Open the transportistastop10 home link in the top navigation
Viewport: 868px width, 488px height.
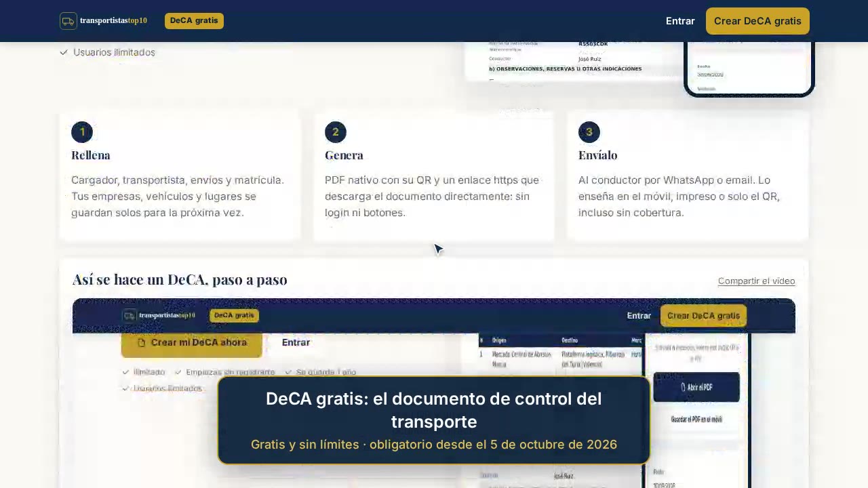[113, 21]
